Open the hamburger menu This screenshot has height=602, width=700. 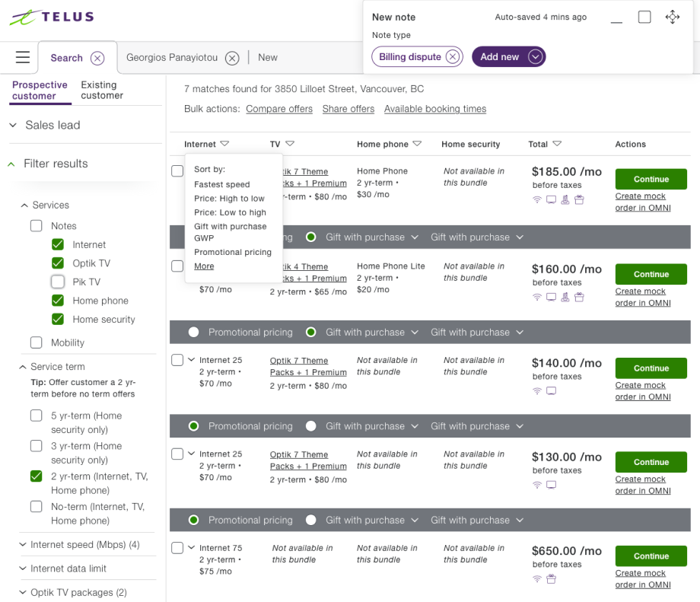(23, 58)
